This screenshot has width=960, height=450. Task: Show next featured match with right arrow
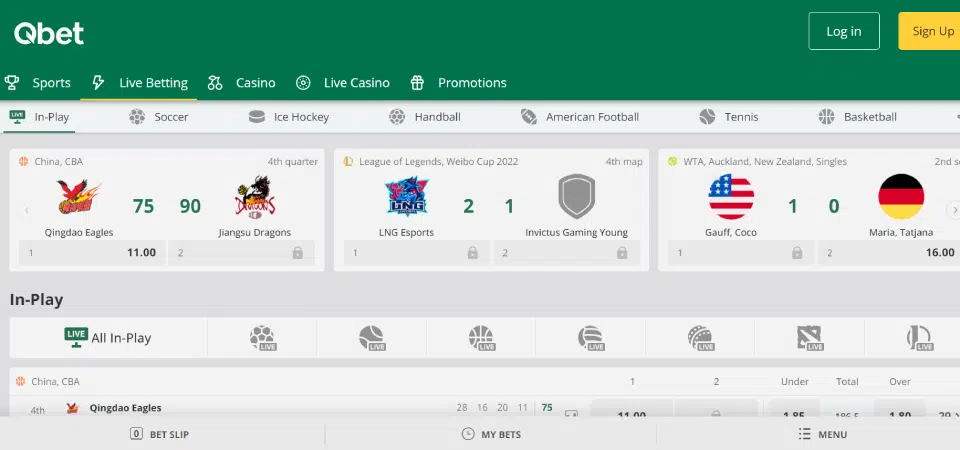tap(953, 210)
